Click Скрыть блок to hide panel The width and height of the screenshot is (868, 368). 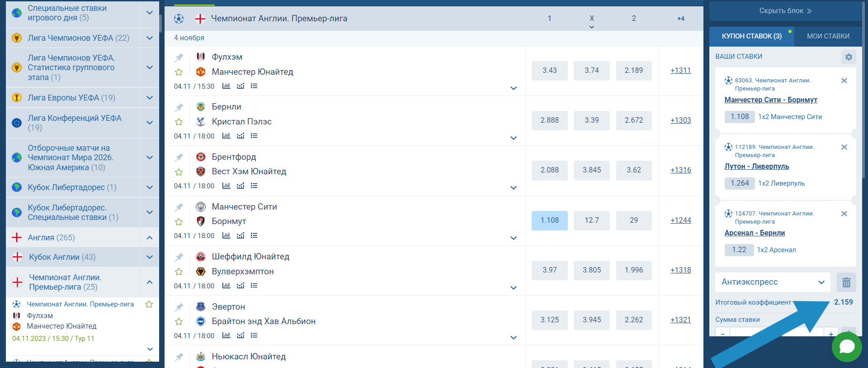[785, 11]
